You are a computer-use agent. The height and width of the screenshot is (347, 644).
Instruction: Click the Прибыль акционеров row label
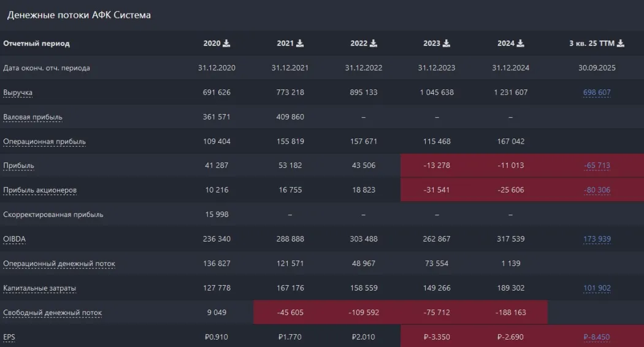click(40, 190)
